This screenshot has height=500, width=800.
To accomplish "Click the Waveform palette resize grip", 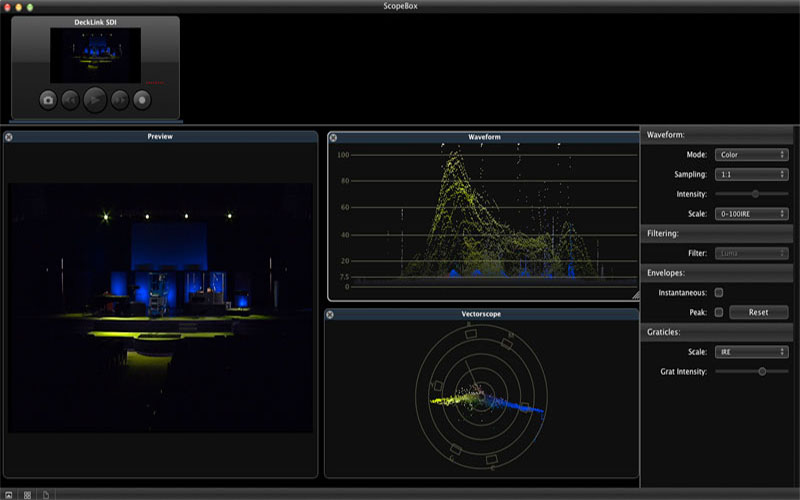I will point(635,295).
